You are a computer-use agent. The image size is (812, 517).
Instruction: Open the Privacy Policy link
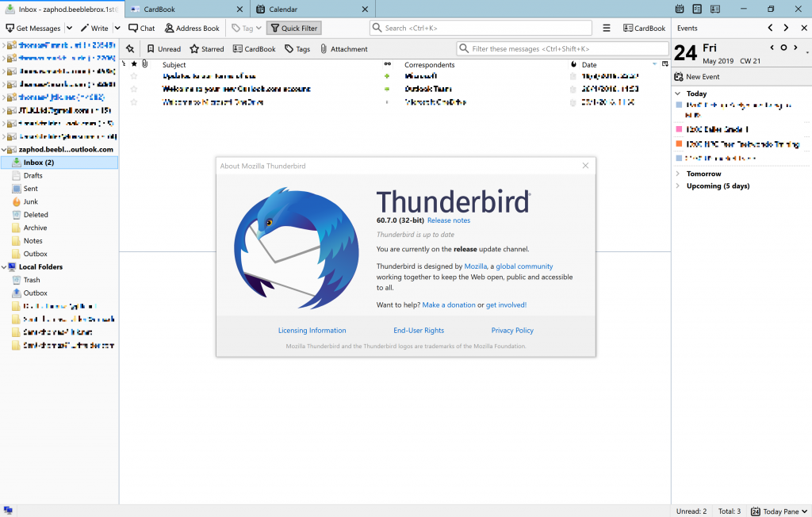pos(512,330)
